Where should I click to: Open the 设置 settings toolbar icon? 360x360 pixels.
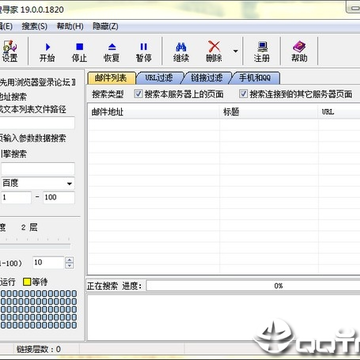click(10, 52)
